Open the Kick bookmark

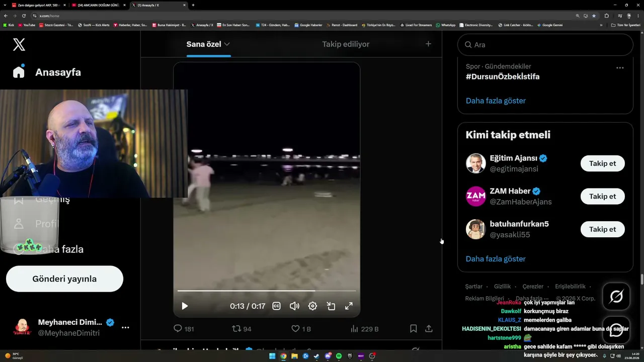point(9,25)
